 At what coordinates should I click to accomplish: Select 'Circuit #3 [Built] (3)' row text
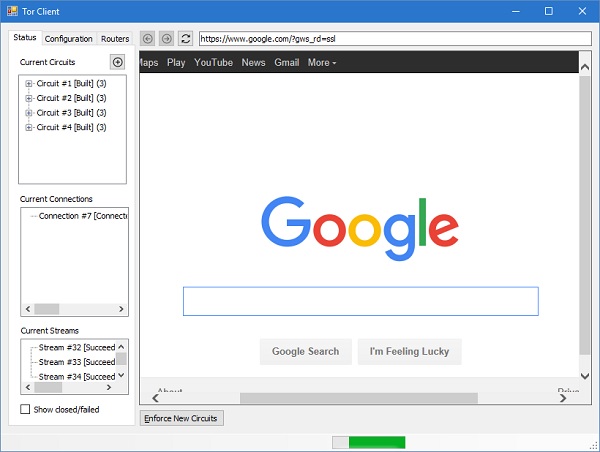[72, 113]
